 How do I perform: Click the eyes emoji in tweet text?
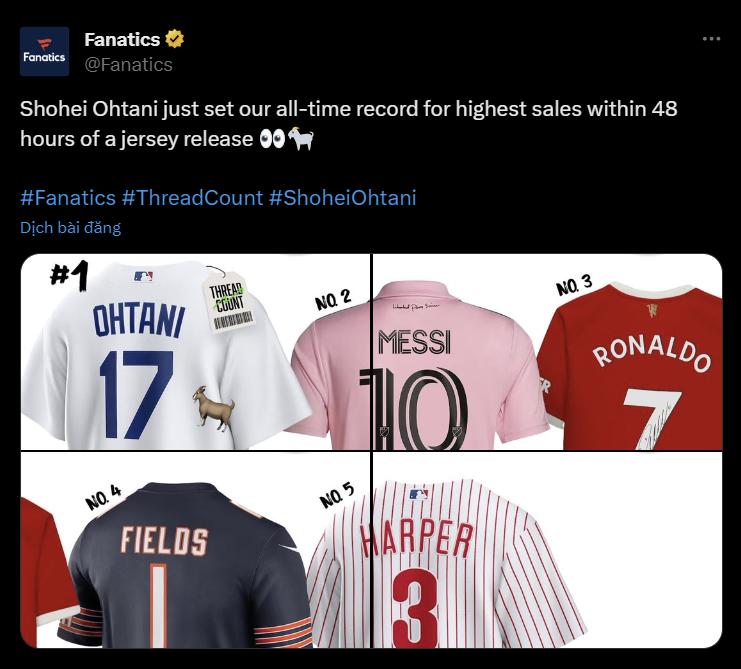click(273, 139)
